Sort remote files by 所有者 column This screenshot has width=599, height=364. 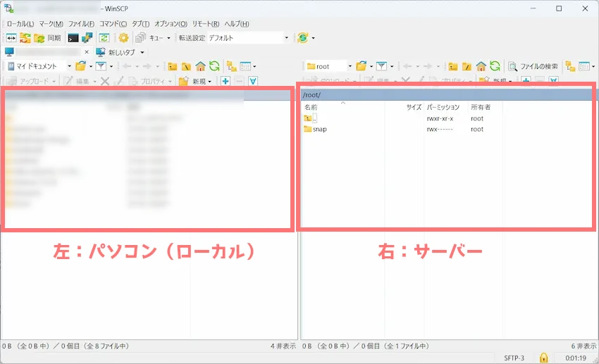coord(485,107)
